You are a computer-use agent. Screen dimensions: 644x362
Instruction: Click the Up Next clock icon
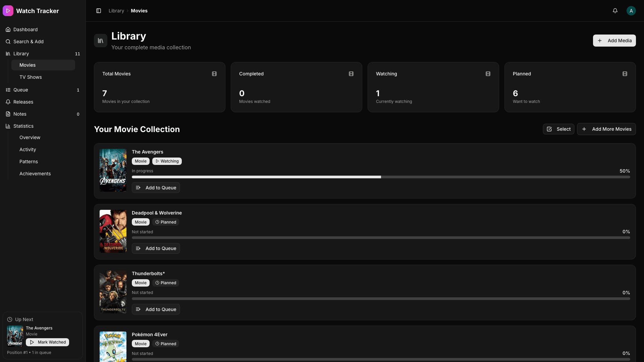click(10, 319)
